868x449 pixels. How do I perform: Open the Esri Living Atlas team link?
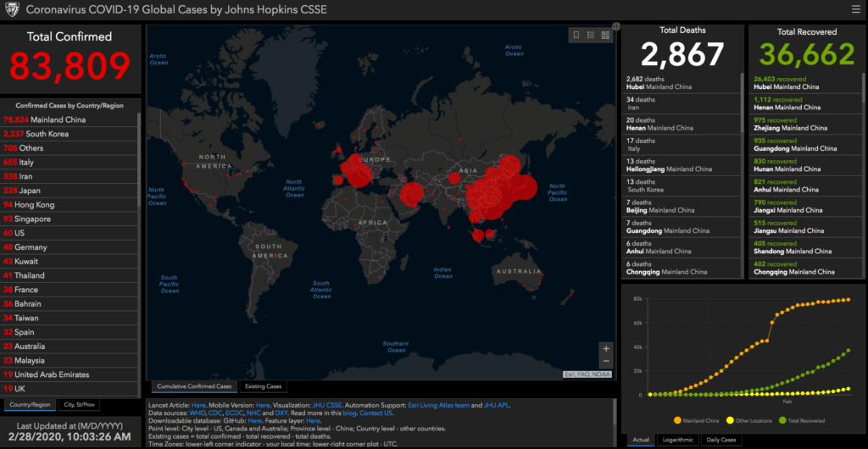[x=437, y=405]
